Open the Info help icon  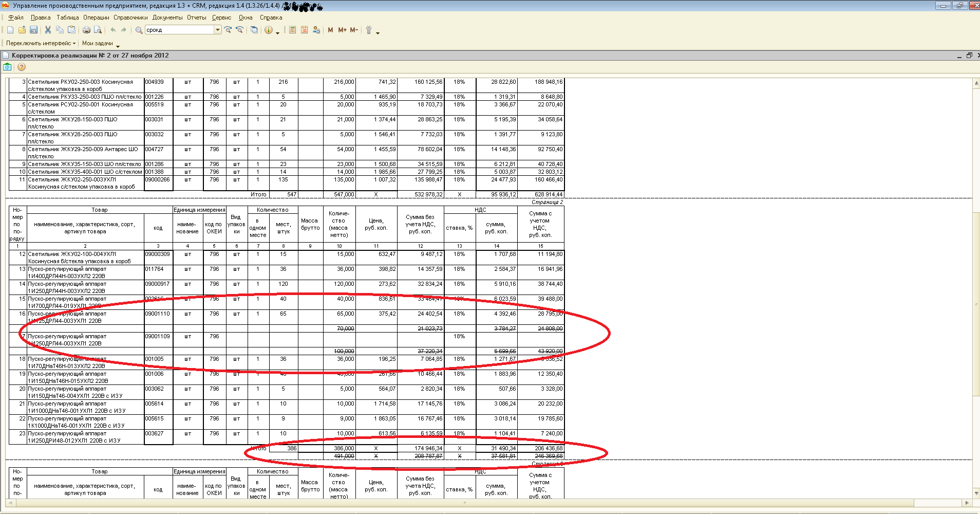pos(269,30)
